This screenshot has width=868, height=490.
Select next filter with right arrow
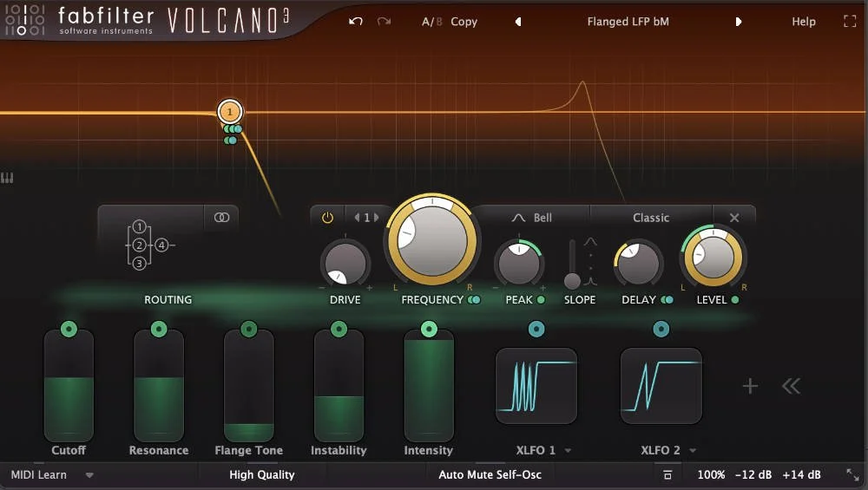point(377,218)
